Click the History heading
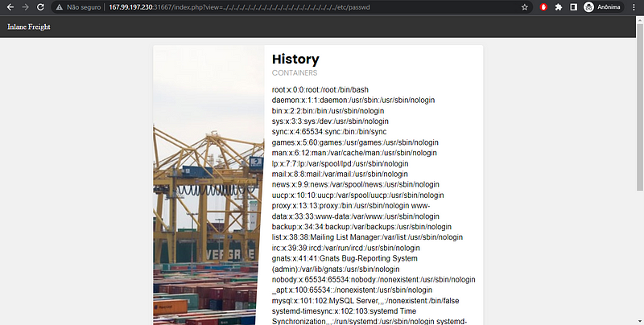Viewport: 644px width, 325px height. (295, 59)
